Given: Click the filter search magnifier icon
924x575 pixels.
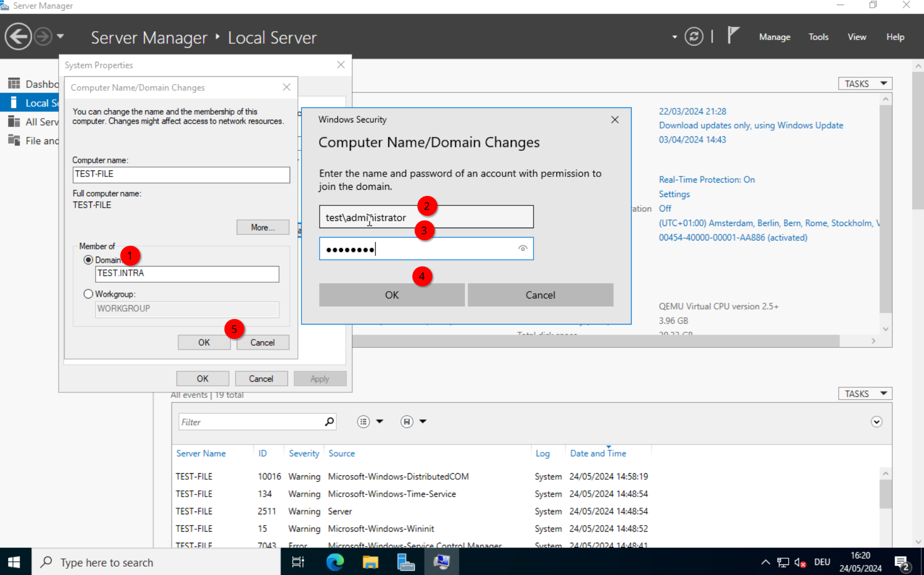Looking at the screenshot, I should [x=330, y=421].
